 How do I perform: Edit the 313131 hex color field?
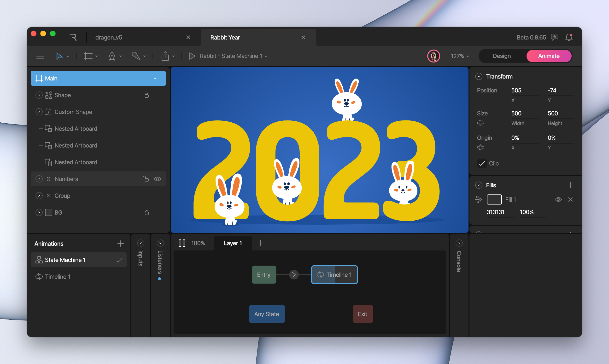(x=500, y=212)
